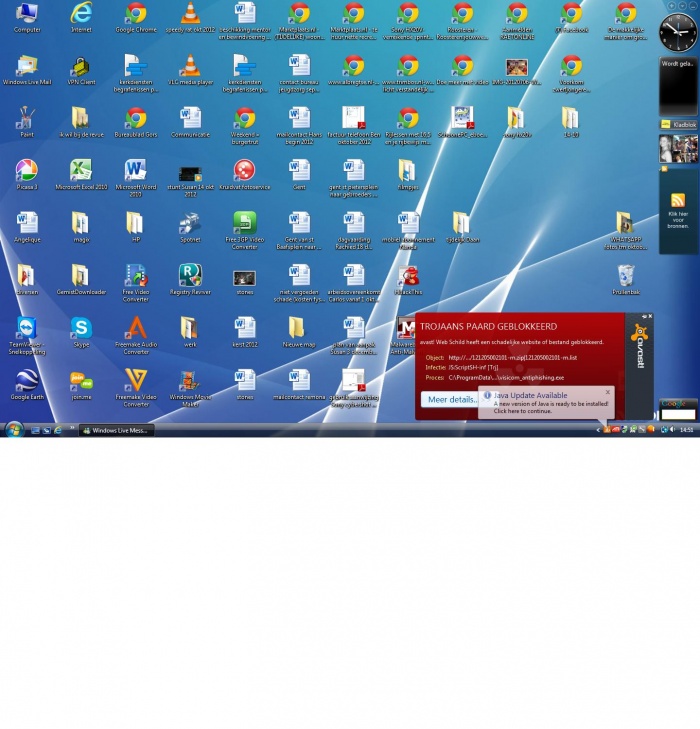Open the speedy rat okt 2012 VLC file

190,18
